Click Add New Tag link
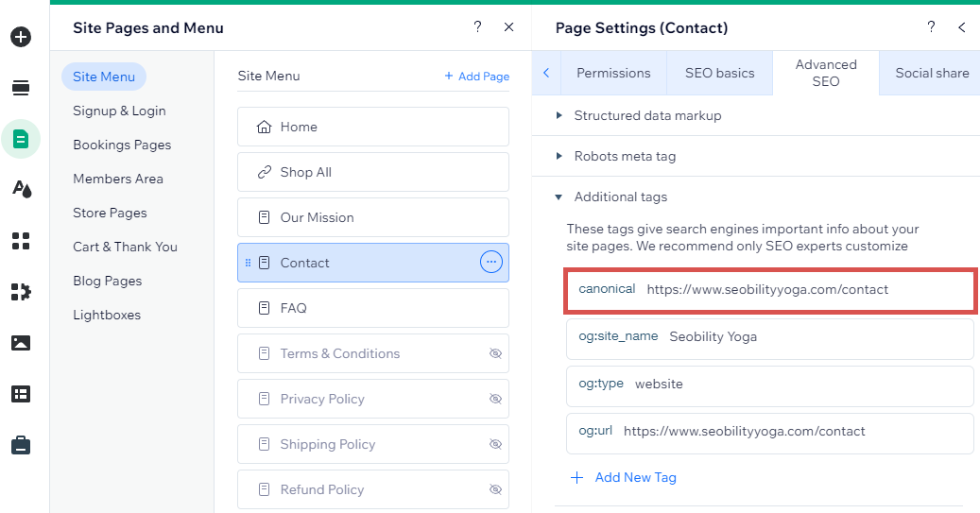 [x=623, y=477]
